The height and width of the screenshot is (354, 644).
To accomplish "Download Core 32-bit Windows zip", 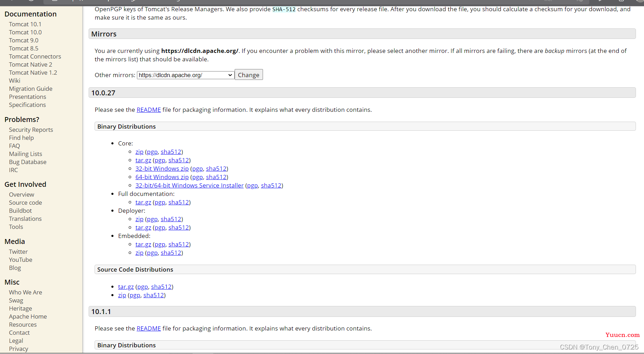I will [162, 169].
